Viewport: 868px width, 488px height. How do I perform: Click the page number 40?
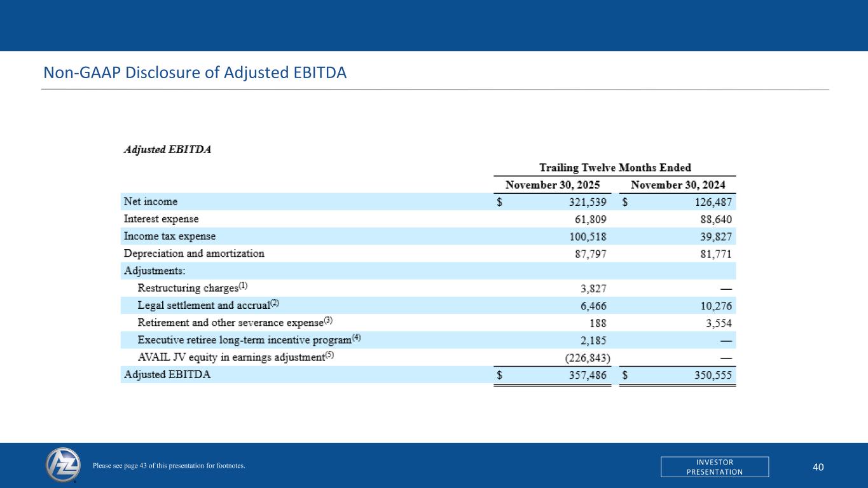point(818,467)
